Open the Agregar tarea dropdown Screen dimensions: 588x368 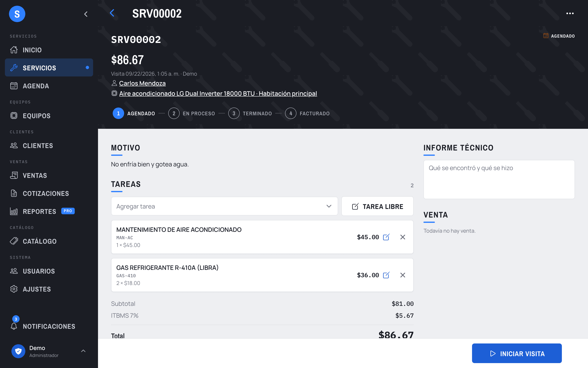click(224, 206)
